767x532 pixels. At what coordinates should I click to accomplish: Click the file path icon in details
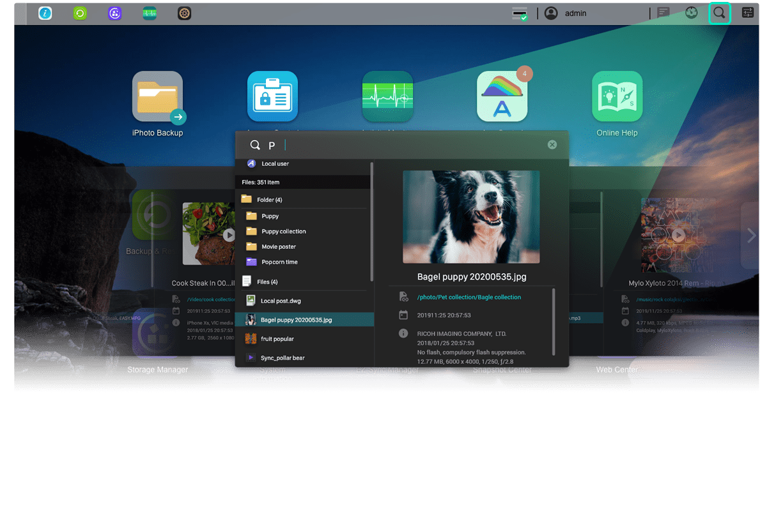point(403,297)
